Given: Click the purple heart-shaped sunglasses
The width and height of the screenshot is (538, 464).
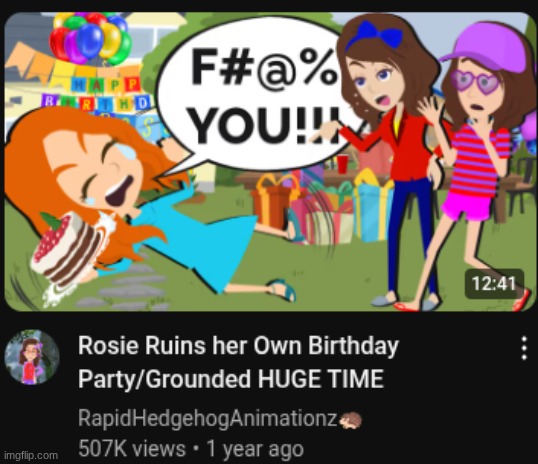Looking at the screenshot, I should click(x=475, y=81).
